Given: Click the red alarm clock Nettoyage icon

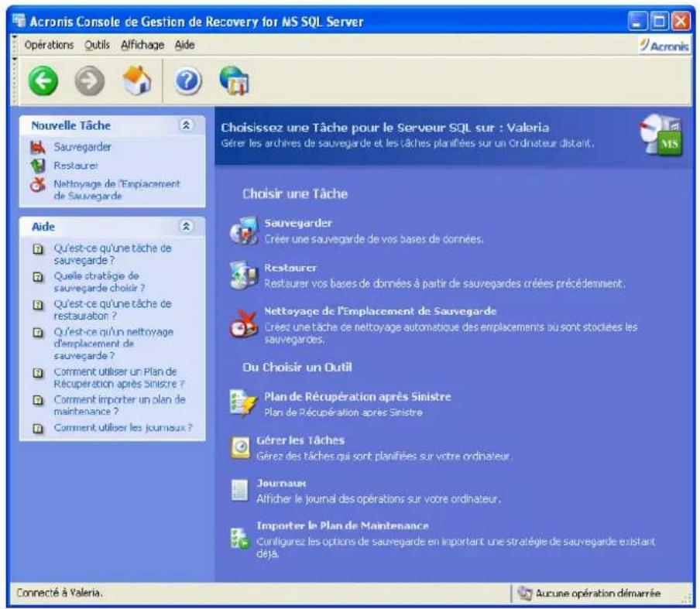Looking at the screenshot, I should click(244, 325).
